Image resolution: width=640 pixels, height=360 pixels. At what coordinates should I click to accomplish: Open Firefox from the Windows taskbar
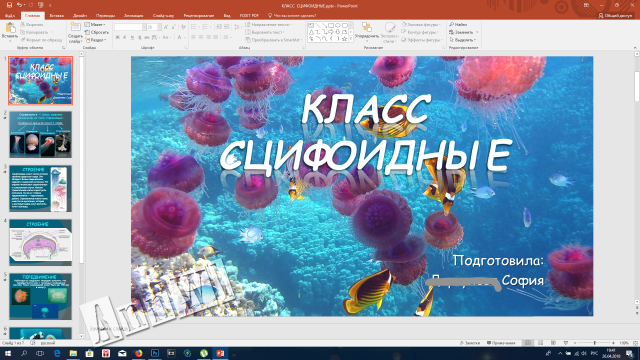pyautogui.click(x=138, y=353)
